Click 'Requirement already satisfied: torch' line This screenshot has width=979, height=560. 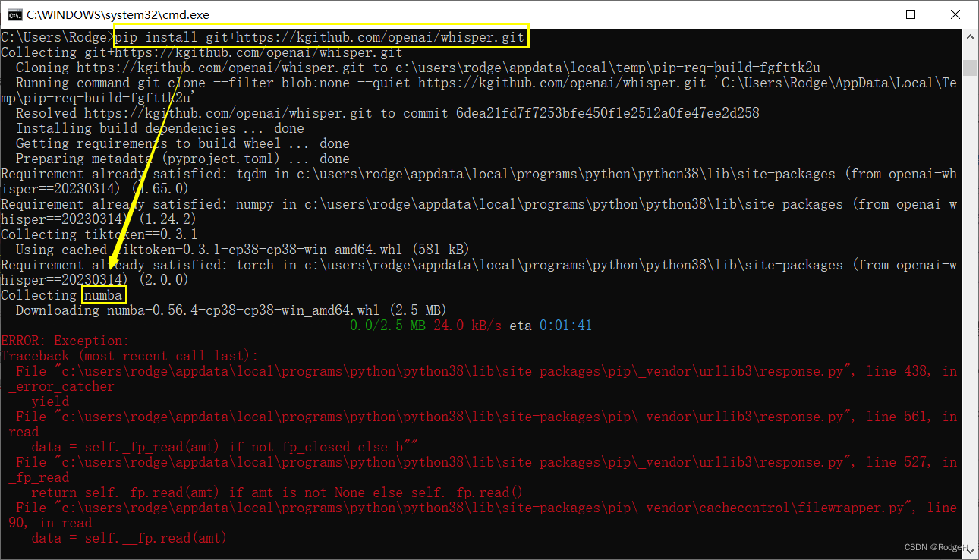coord(479,265)
